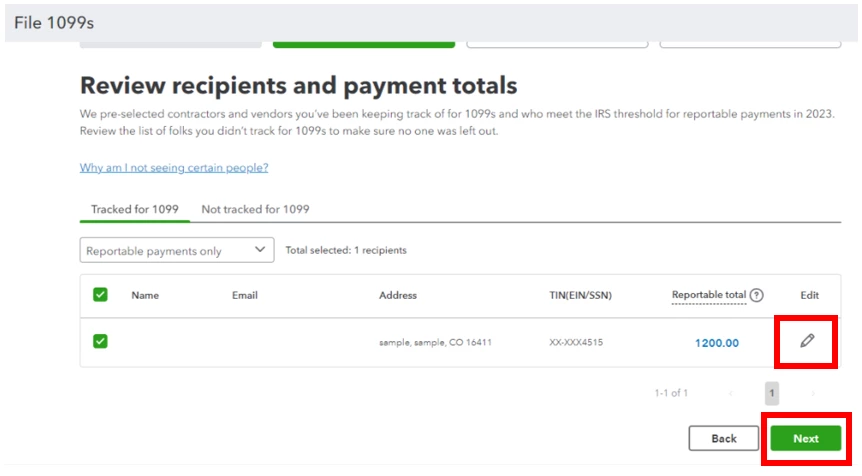Viewport: 862px width, 476px height.
Task: Click the previous page arrow in pagination
Action: click(731, 393)
